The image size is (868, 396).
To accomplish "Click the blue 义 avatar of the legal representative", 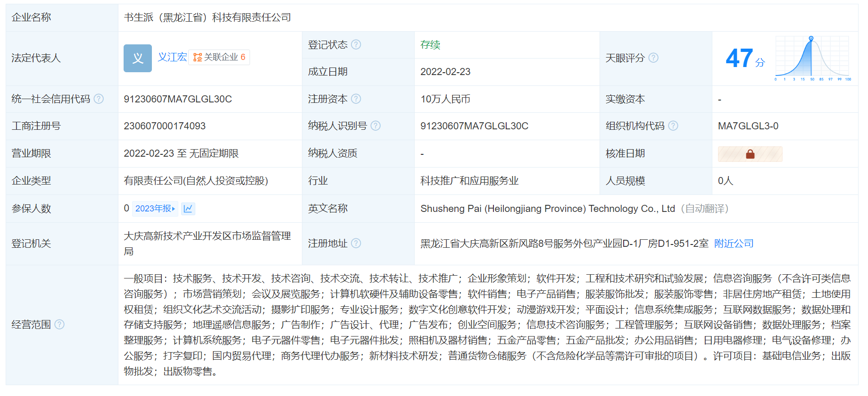I will point(137,58).
